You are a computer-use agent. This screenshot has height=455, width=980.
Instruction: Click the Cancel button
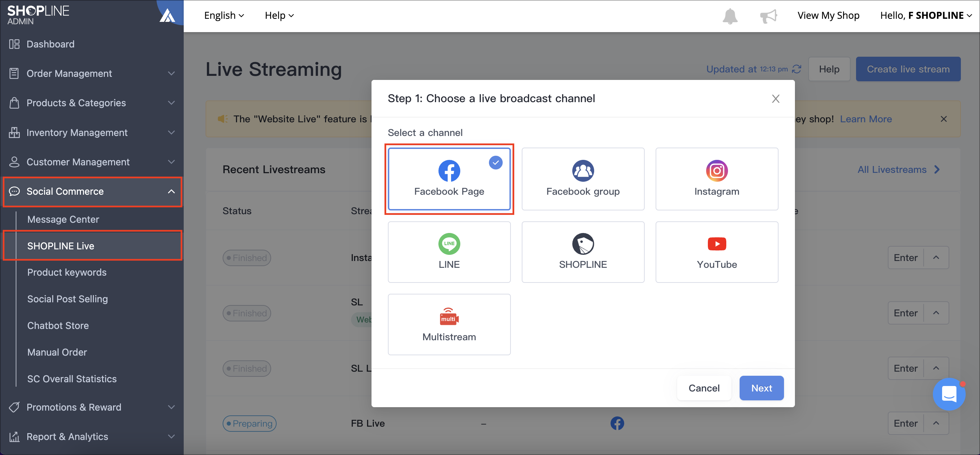click(704, 388)
